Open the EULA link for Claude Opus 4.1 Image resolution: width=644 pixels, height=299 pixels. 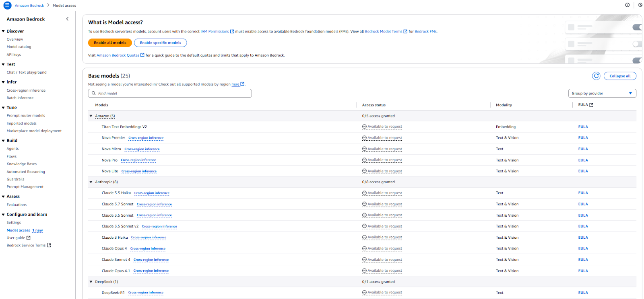583,271
